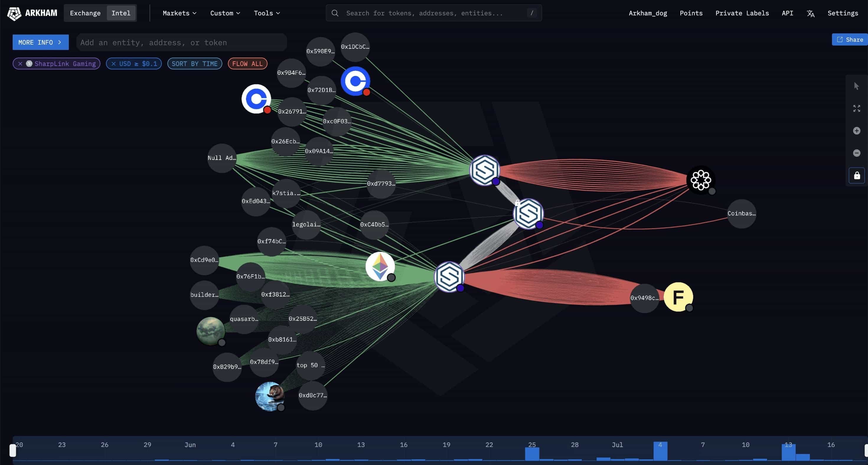Click the yellow F entity node
Image resolution: width=868 pixels, height=465 pixels.
coord(678,297)
